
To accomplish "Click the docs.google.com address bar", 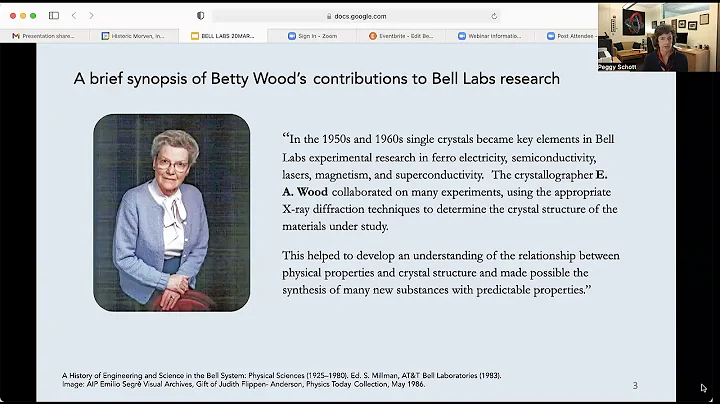I will [x=356, y=16].
